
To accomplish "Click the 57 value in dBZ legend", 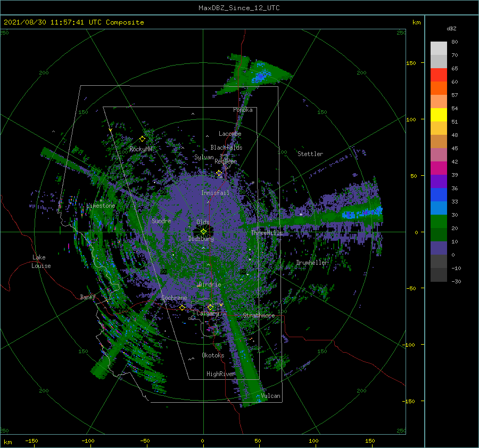I will point(455,95).
